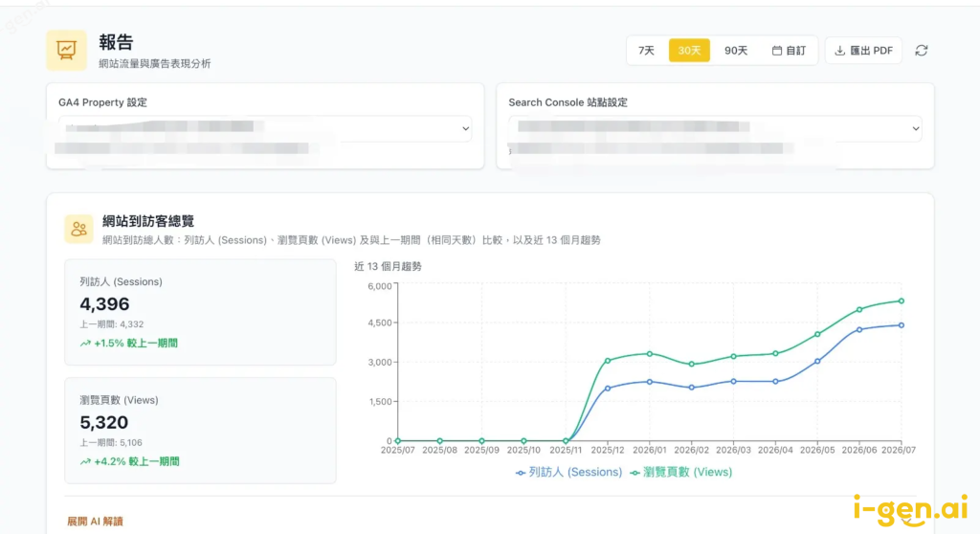
Task: Select the 90天 time range tab
Action: (736, 51)
